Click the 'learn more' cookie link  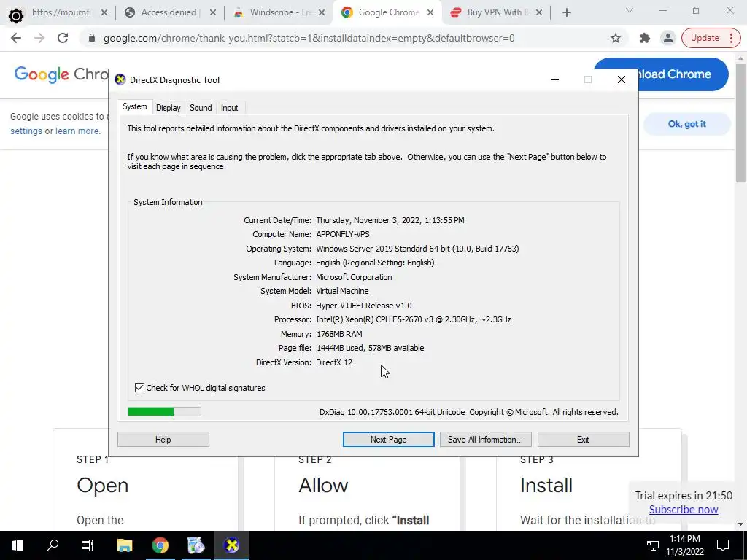pyautogui.click(x=77, y=131)
